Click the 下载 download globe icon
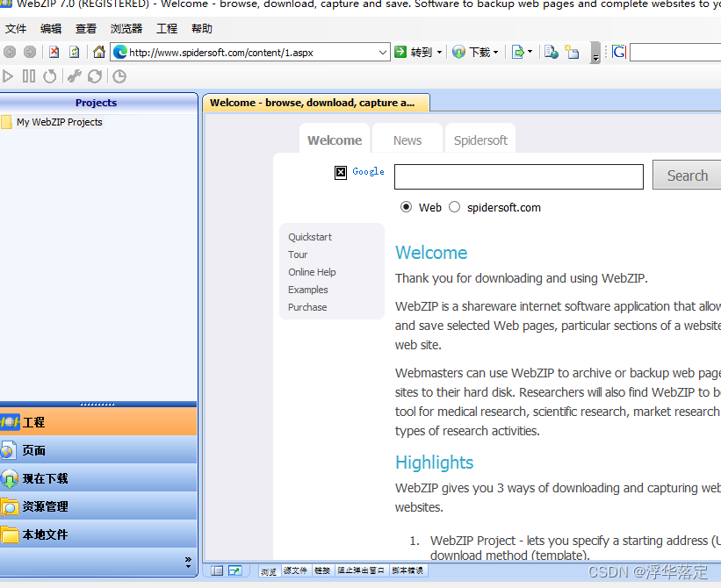 (458, 52)
